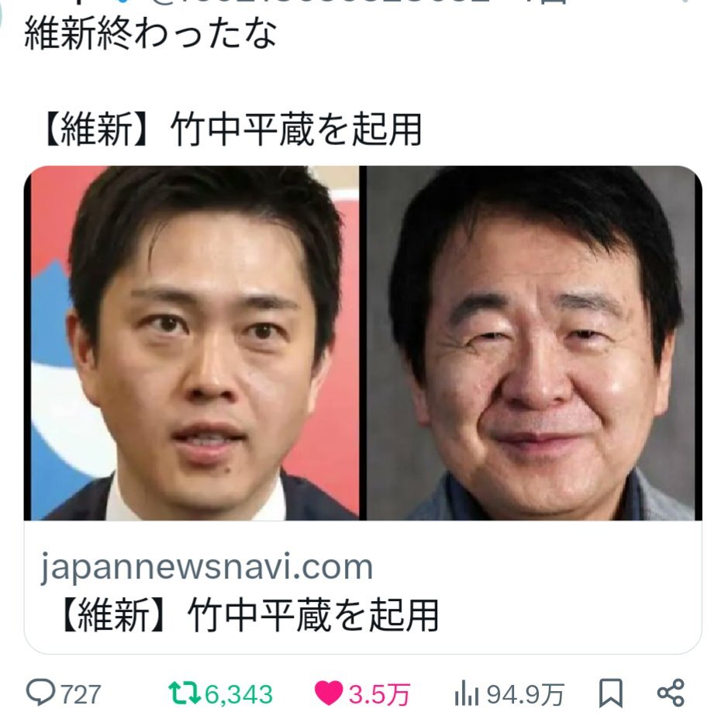The height and width of the screenshot is (719, 728).
Task: Click the headline text above the link card
Action: (x=232, y=129)
